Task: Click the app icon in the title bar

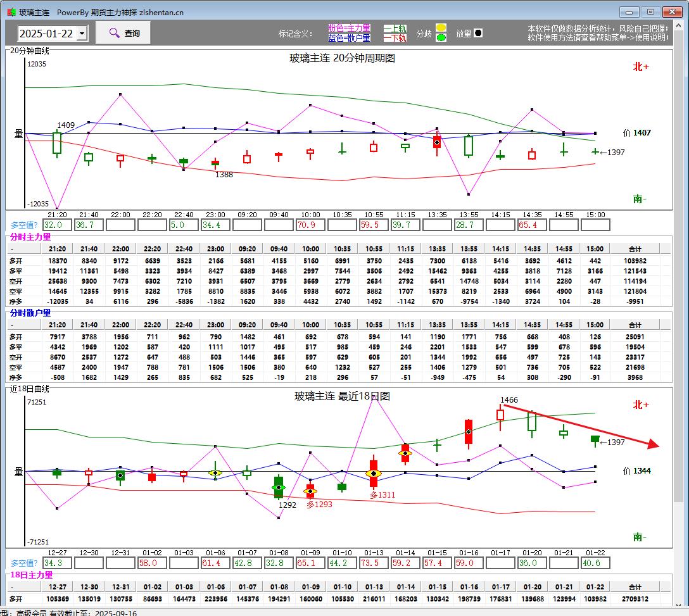Action: (11, 12)
